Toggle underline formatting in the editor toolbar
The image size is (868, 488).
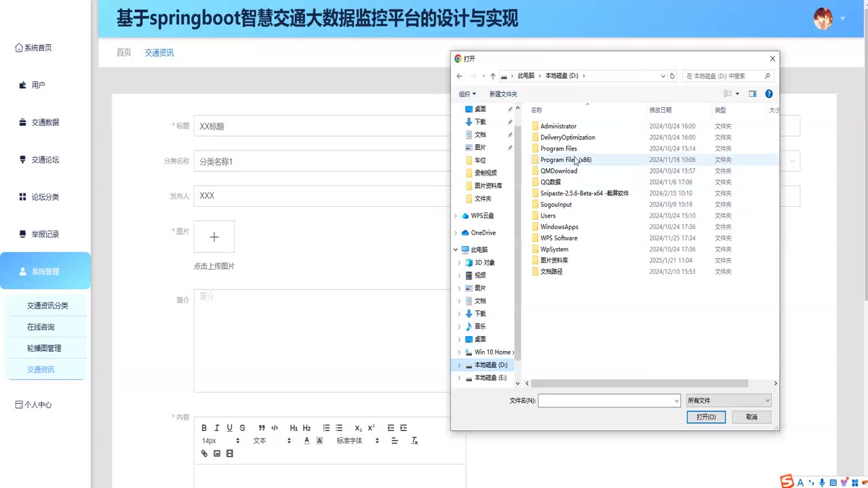tap(230, 428)
